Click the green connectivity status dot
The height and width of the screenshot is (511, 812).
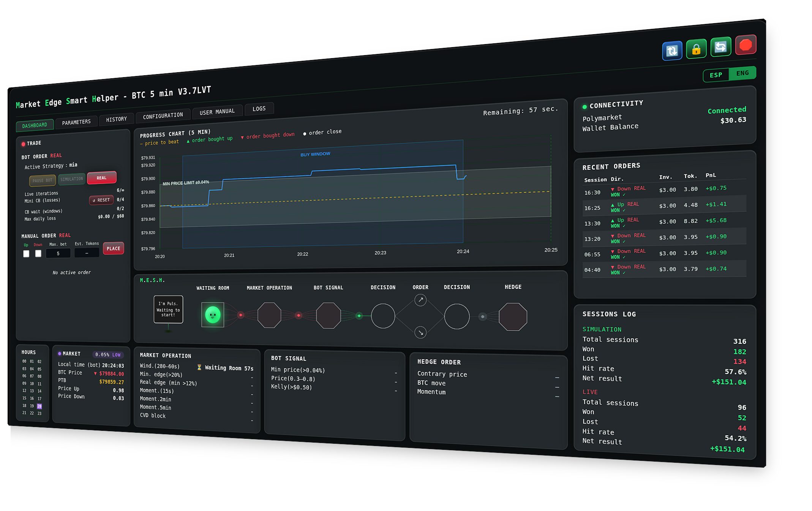coord(585,107)
